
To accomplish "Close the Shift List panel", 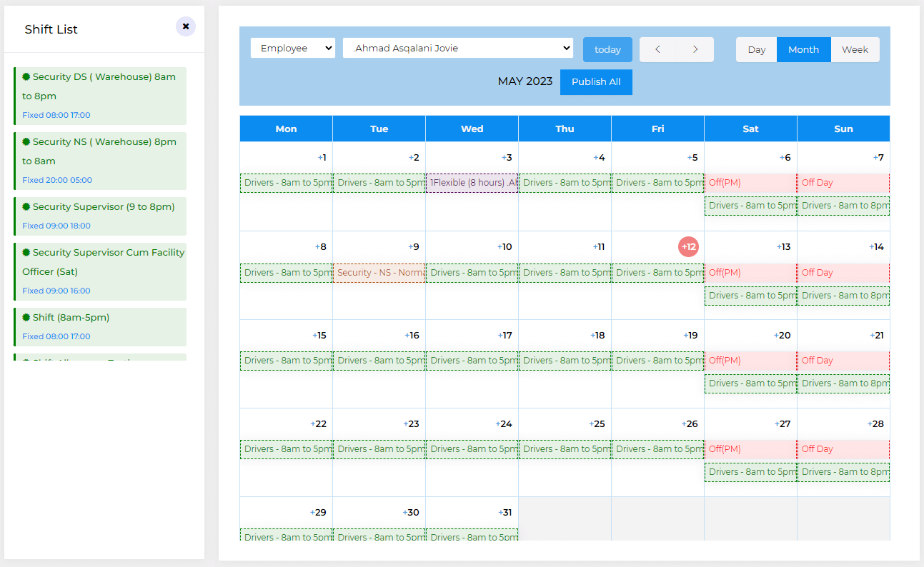I will (x=185, y=26).
